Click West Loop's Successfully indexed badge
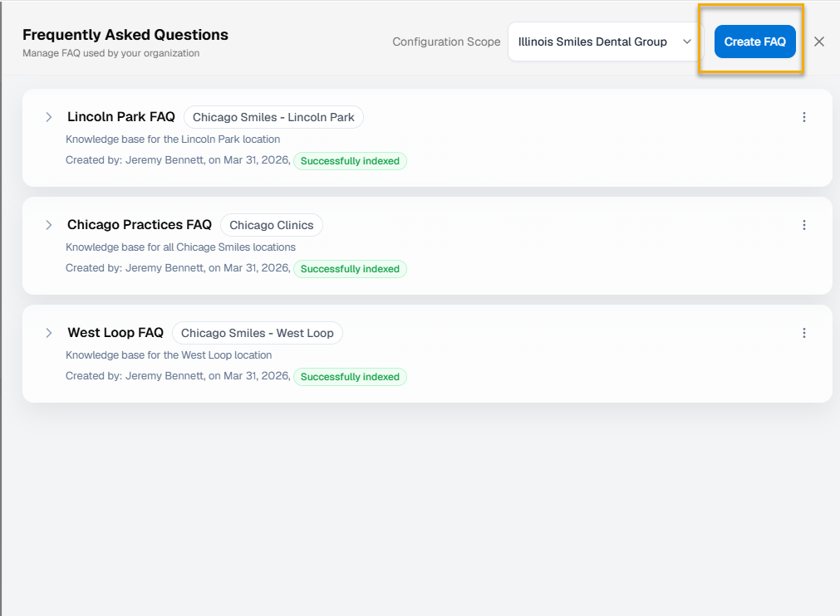 (x=350, y=377)
